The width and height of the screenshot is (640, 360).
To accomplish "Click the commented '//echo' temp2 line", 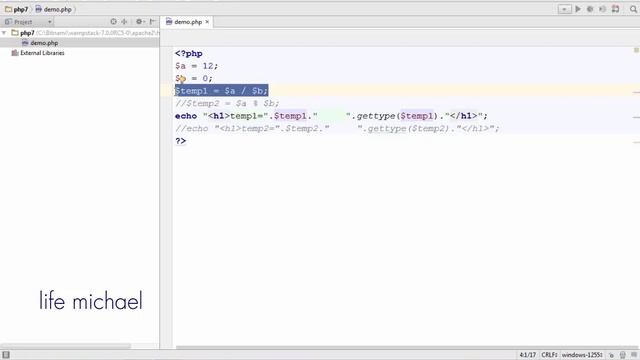I will pyautogui.click(x=337, y=129).
